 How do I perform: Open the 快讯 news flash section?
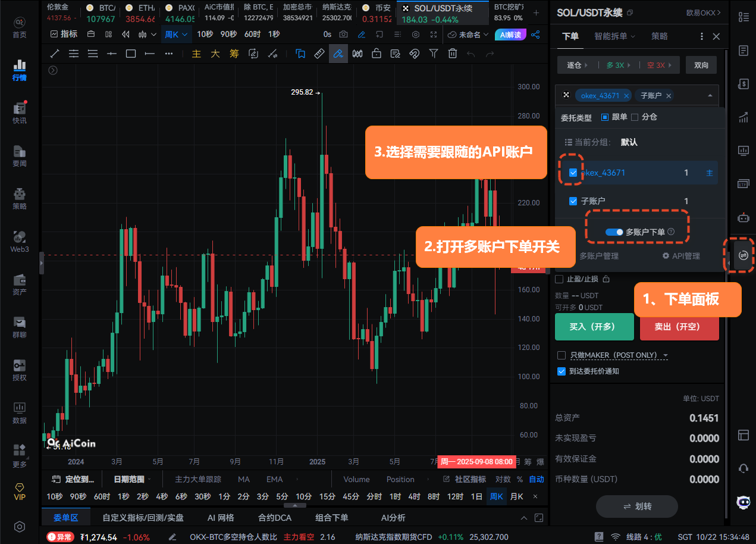tap(20, 112)
